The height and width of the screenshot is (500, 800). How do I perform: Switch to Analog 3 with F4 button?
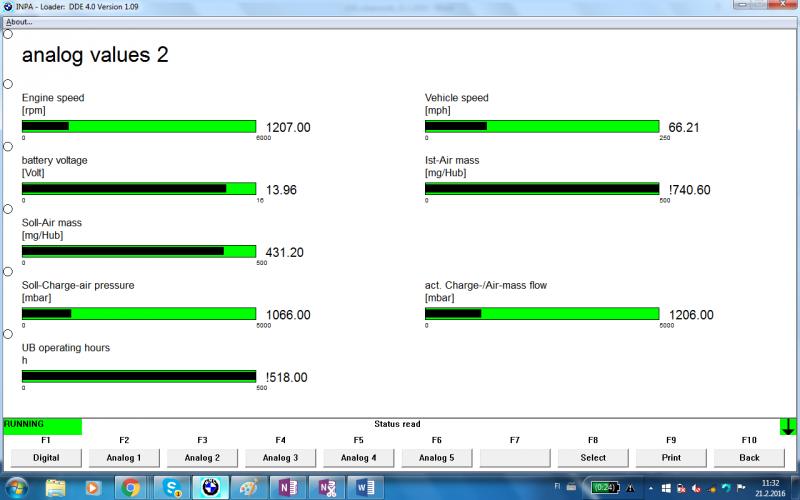pyautogui.click(x=280, y=457)
